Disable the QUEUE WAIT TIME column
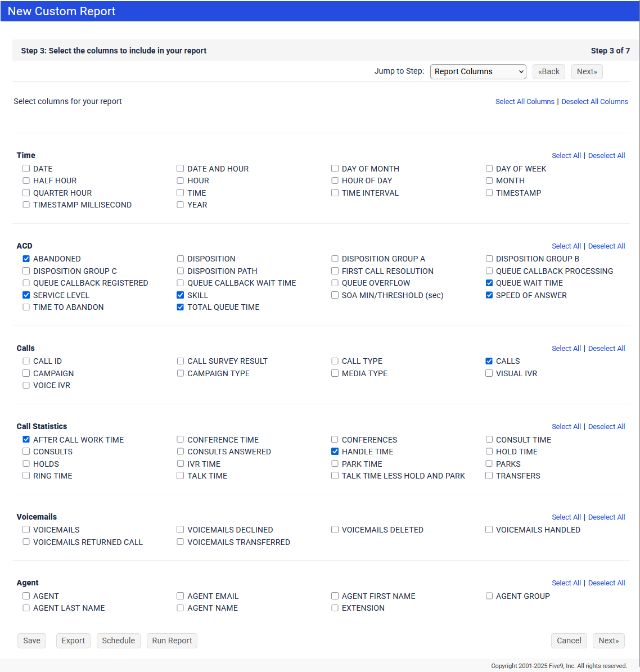Viewport: 640px width, 672px height. click(x=489, y=283)
